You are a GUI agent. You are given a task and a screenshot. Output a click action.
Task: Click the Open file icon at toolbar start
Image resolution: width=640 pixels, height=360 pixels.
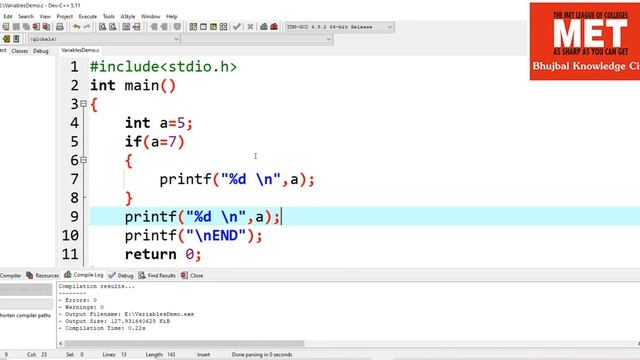[x=6, y=27]
